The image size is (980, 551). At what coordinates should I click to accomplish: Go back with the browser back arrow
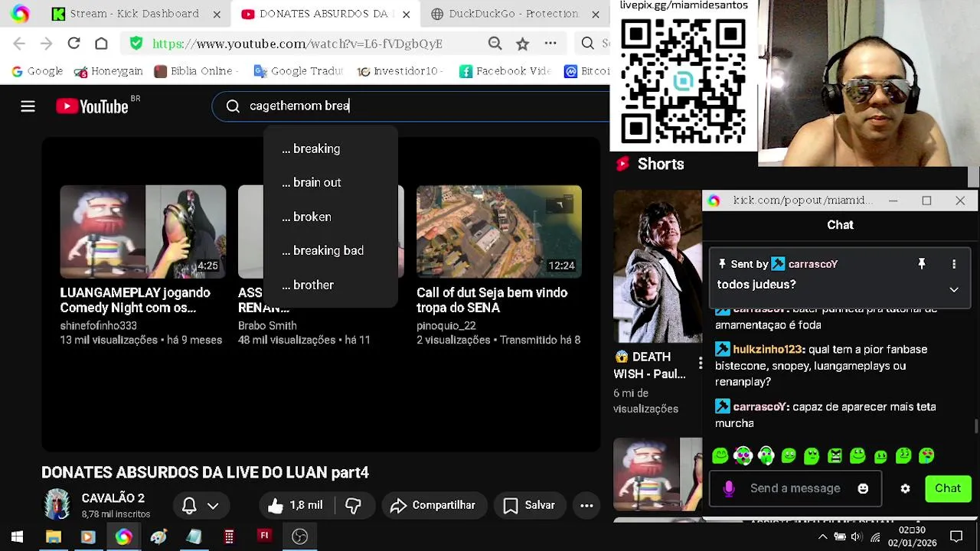coord(19,44)
